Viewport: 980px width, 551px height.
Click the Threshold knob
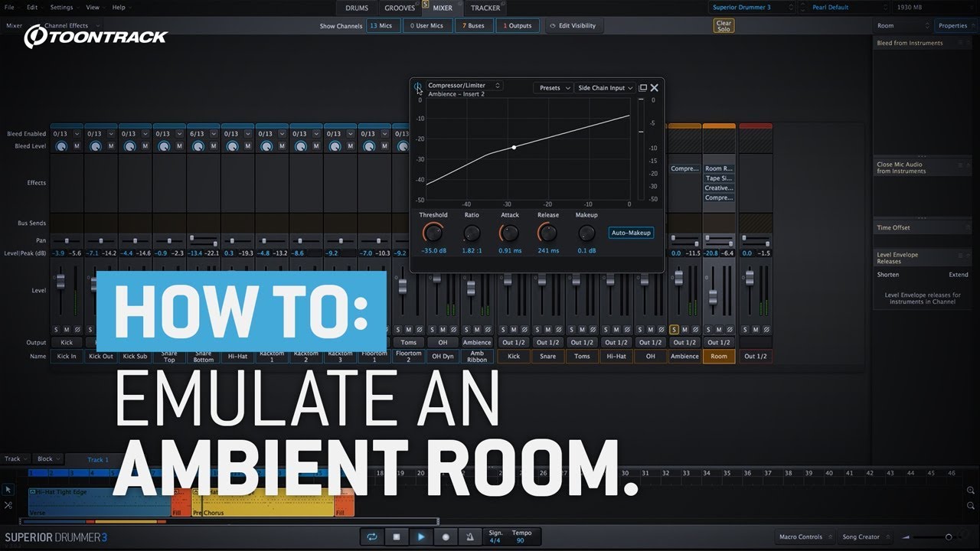click(x=433, y=233)
